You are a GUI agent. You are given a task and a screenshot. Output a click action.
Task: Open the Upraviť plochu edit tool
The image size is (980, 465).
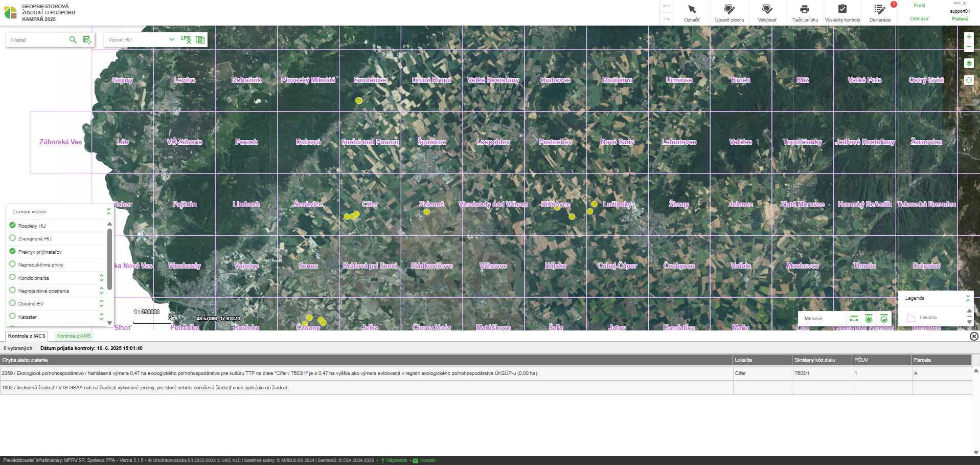[729, 13]
